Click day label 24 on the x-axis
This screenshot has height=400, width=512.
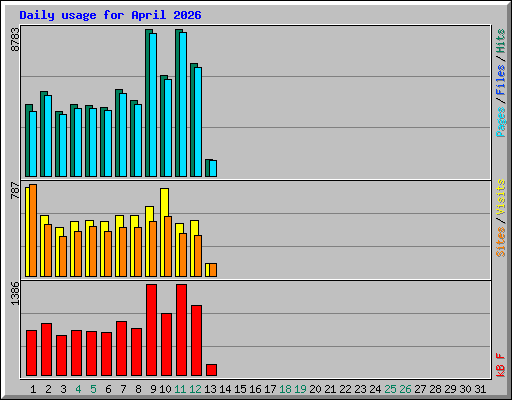click(x=375, y=389)
